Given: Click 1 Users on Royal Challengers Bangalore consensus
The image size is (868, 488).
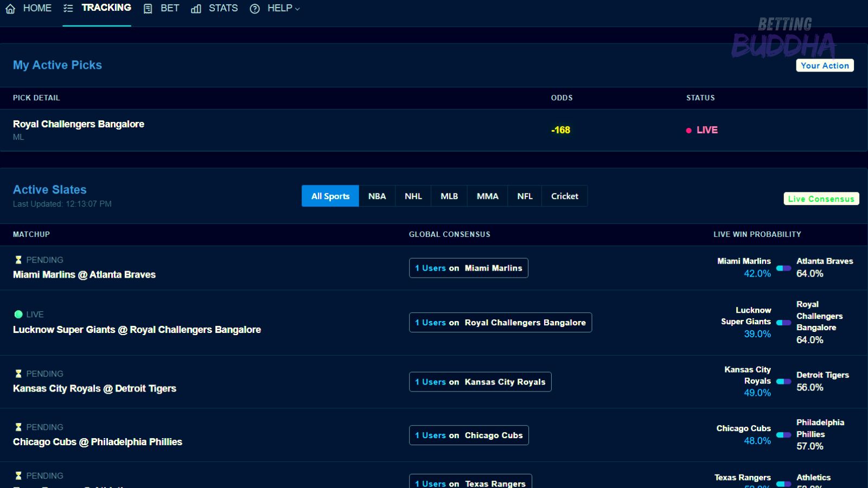Looking at the screenshot, I should (500, 323).
